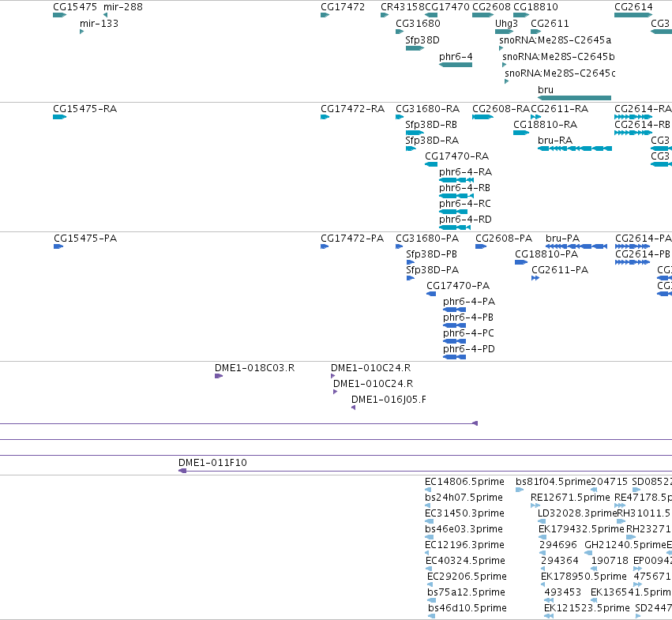
Task: Select the phr6-4 gene bar
Action: 456,65
